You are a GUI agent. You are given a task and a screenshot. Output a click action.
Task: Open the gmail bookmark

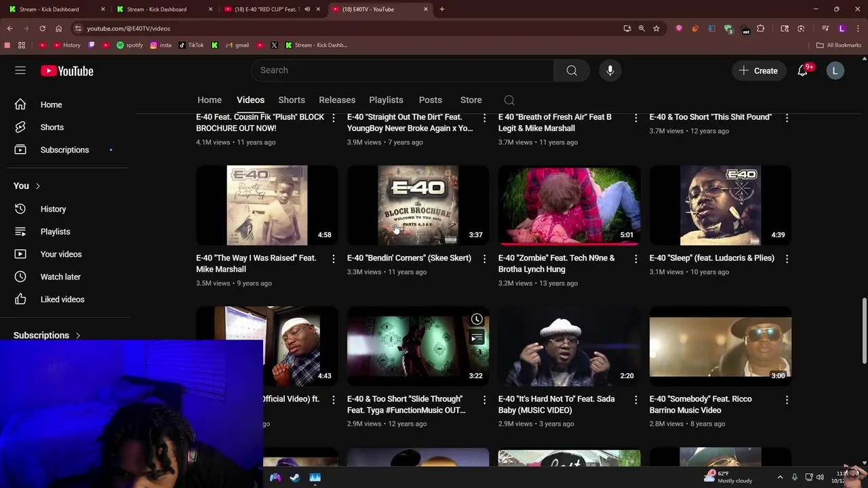(237, 45)
